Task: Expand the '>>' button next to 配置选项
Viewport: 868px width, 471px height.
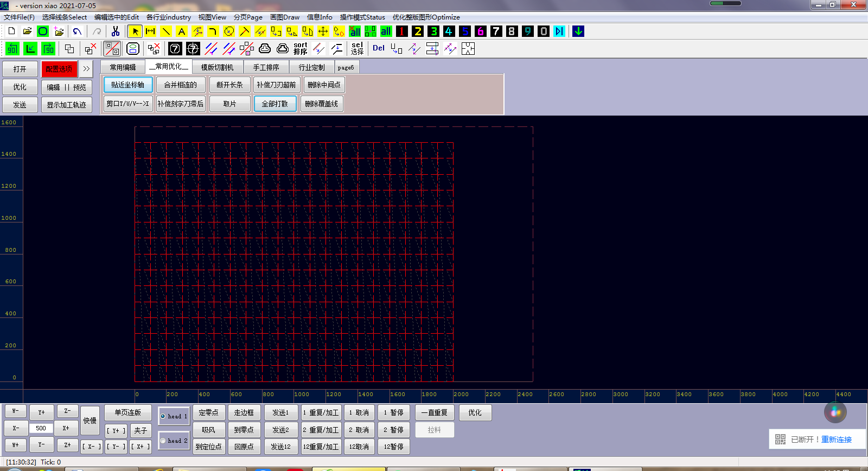Action: pos(86,69)
